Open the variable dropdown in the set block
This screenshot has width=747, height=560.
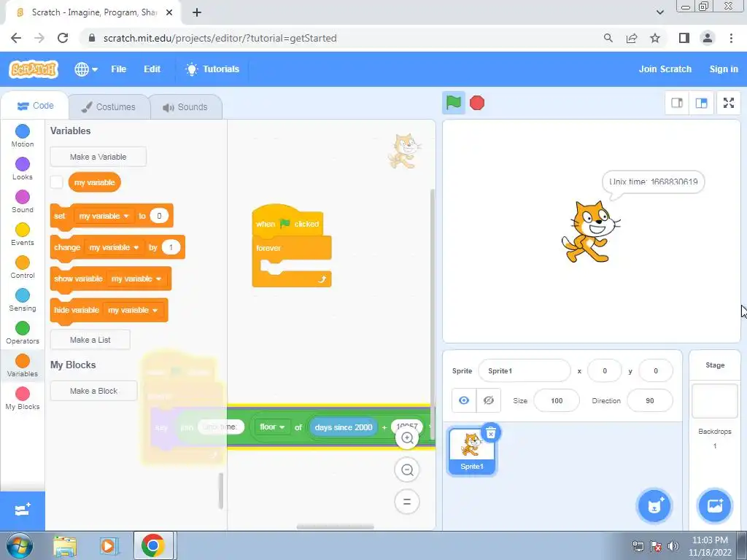click(104, 216)
